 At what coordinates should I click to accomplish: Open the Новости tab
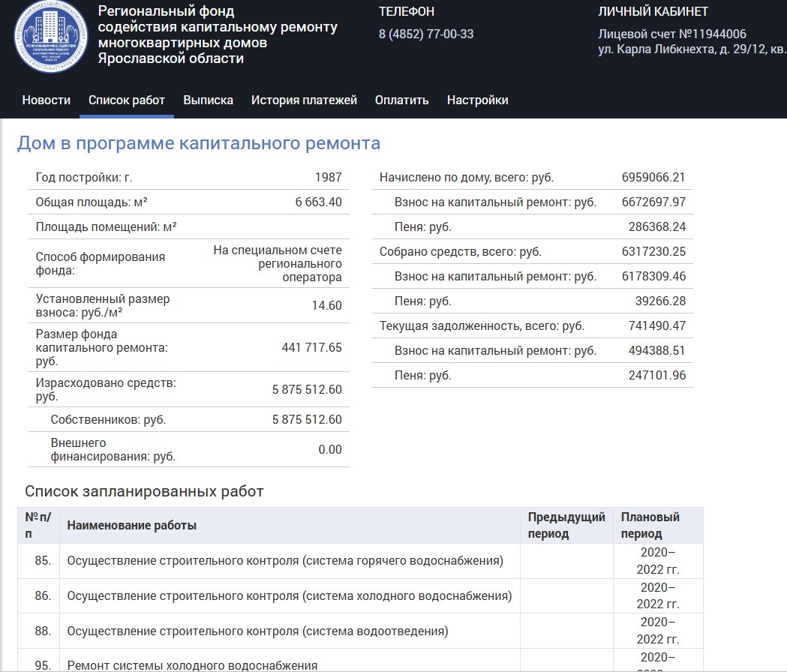47,100
